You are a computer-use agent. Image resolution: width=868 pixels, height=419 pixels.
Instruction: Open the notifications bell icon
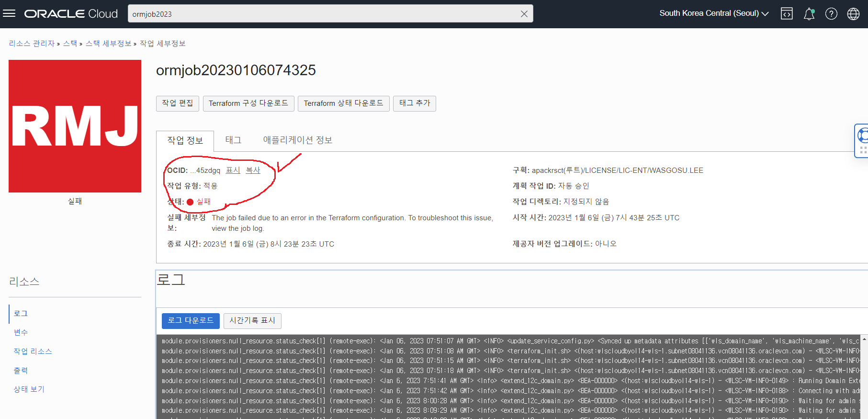point(809,14)
